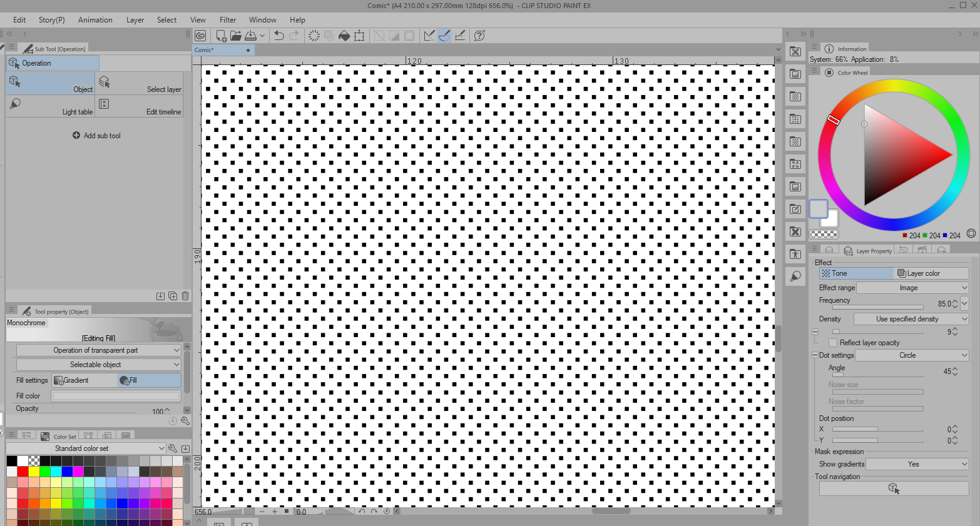Image resolution: width=980 pixels, height=526 pixels.
Task: Toggle Snap to Ruler in the command bar
Action: click(x=429, y=36)
